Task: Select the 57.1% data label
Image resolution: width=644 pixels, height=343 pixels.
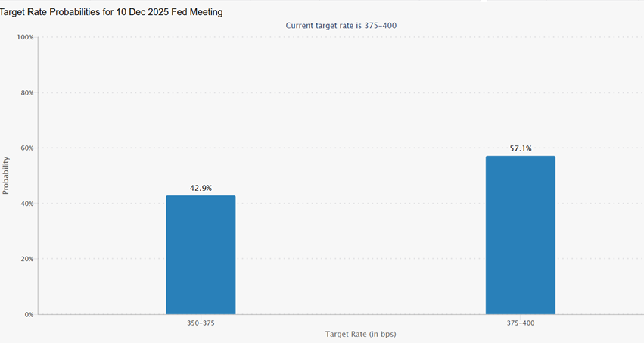Action: (520, 148)
